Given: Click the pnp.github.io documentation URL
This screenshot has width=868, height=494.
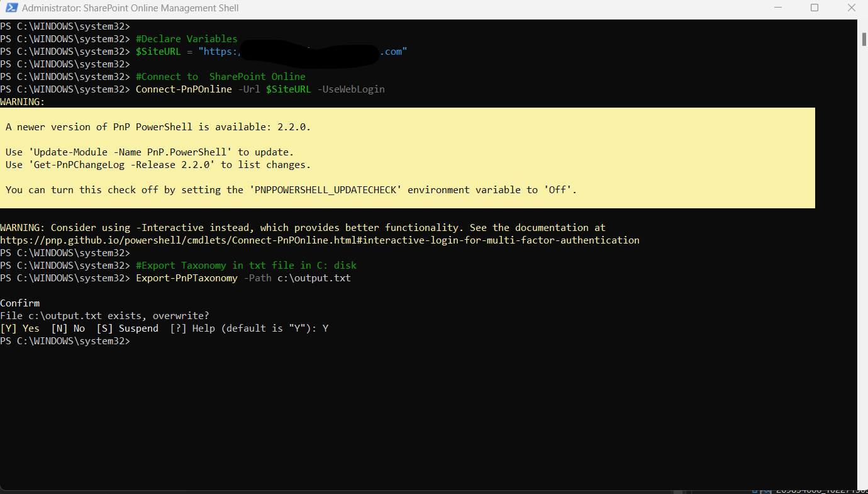Looking at the screenshot, I should [320, 240].
